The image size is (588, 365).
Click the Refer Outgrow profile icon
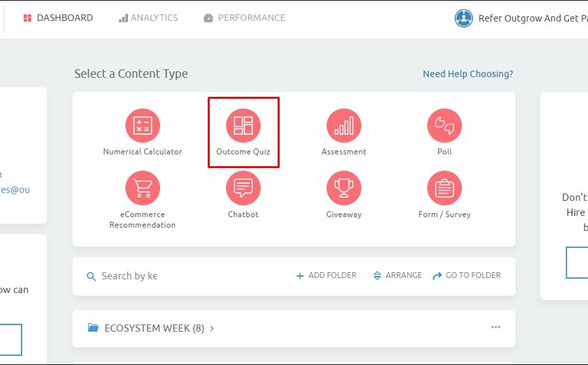click(x=463, y=18)
